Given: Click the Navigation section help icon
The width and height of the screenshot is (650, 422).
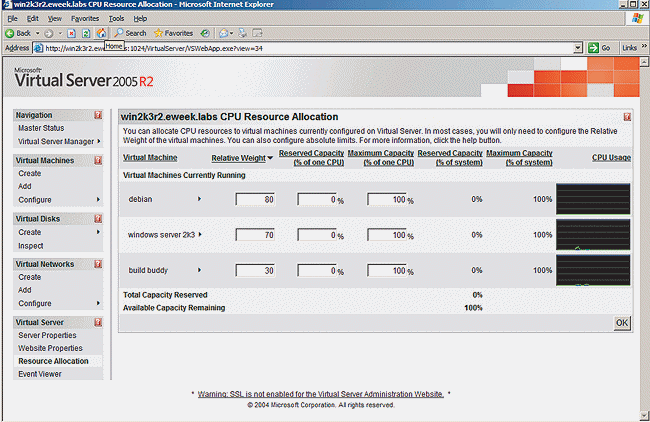Looking at the screenshot, I should [98, 115].
